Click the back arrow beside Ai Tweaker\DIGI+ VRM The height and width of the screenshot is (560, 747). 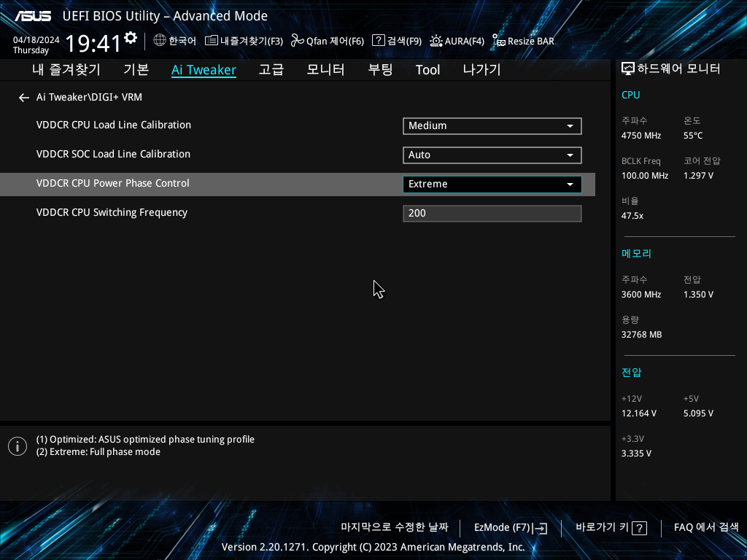pyautogui.click(x=24, y=98)
